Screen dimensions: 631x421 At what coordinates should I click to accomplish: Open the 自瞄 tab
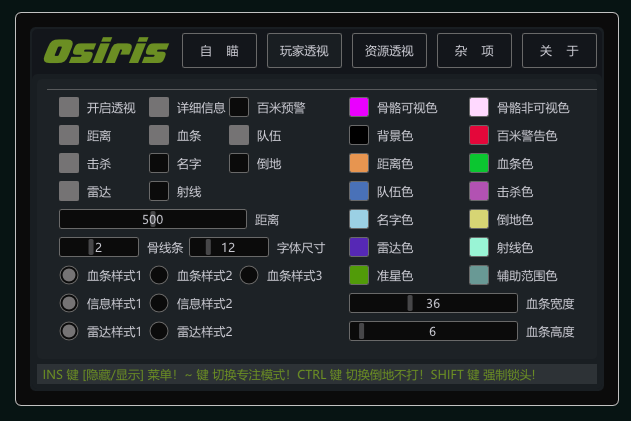pos(219,51)
